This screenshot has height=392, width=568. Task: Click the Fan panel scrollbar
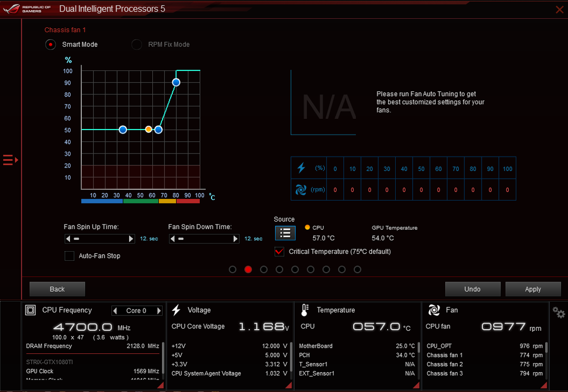(x=546, y=348)
